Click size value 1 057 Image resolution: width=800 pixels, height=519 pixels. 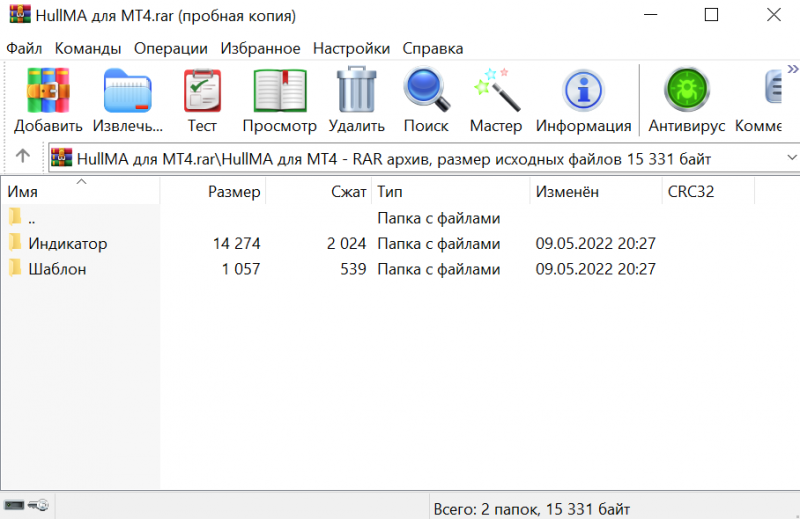click(241, 269)
